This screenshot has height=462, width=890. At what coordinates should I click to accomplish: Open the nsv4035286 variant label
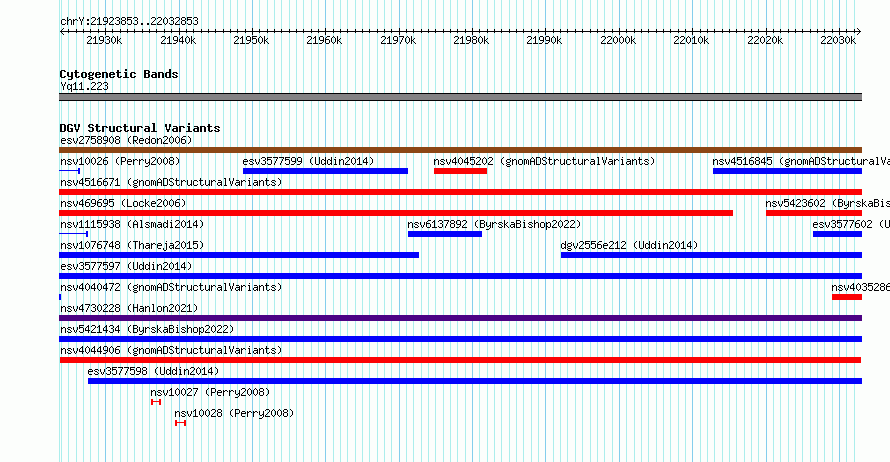click(860, 287)
